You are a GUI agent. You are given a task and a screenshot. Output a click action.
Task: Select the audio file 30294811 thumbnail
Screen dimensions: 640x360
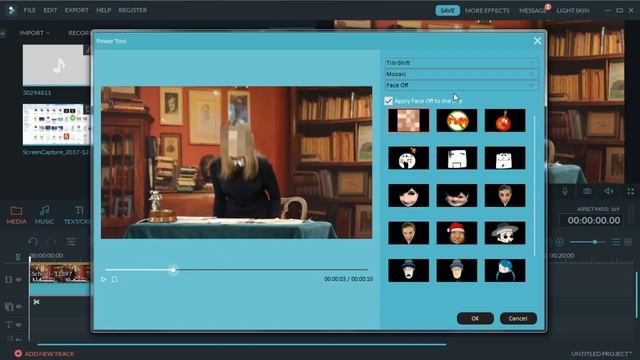point(56,65)
